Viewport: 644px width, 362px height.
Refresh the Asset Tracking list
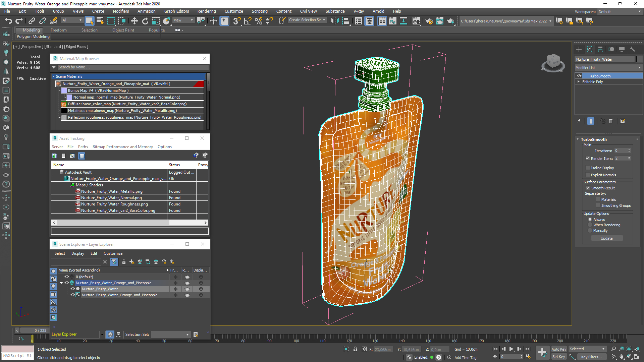coord(54,156)
